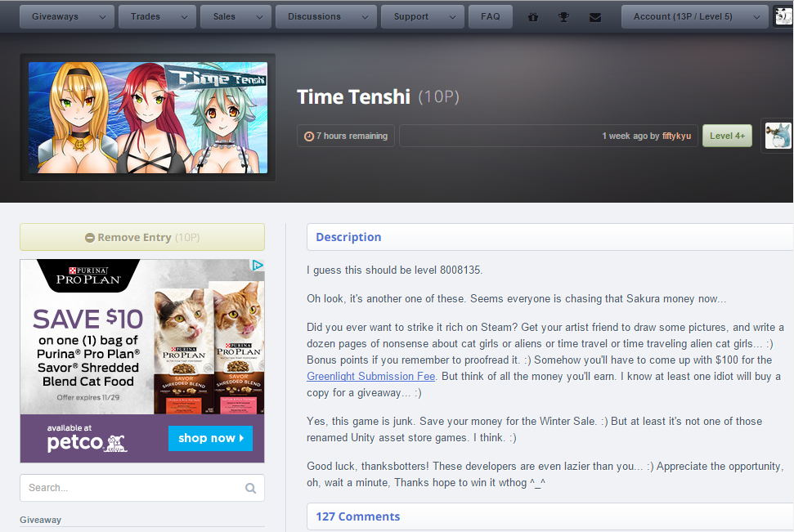This screenshot has width=794, height=532.
Task: Click the Remove Entry button
Action: (x=142, y=237)
